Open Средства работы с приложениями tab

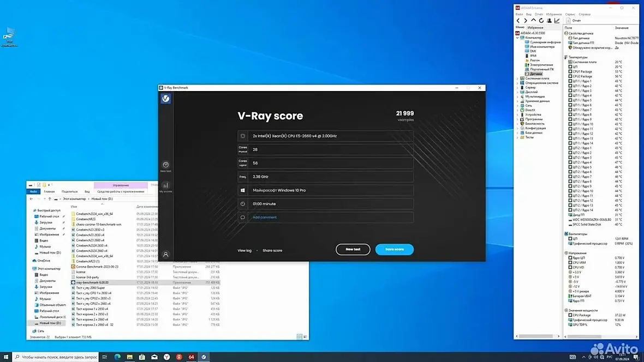pos(121,191)
